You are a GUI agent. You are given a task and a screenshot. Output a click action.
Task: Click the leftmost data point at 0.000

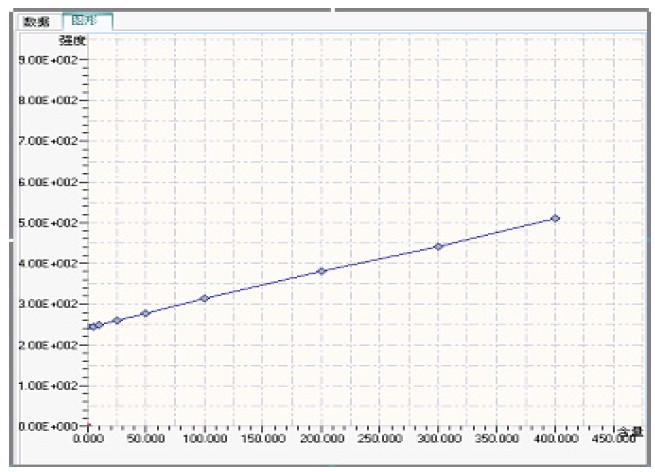[91, 327]
